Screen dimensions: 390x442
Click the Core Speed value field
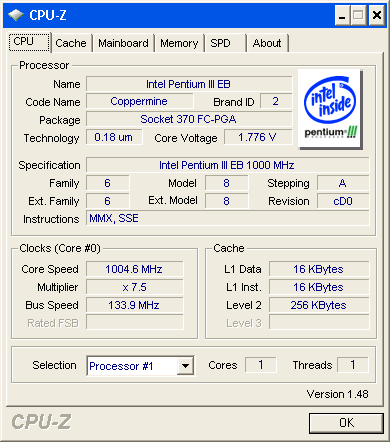[x=135, y=269]
